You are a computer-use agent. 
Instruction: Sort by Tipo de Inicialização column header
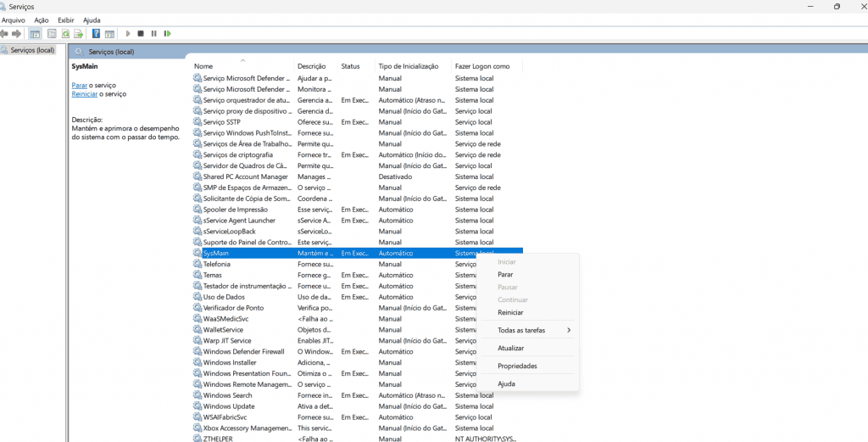click(x=408, y=66)
